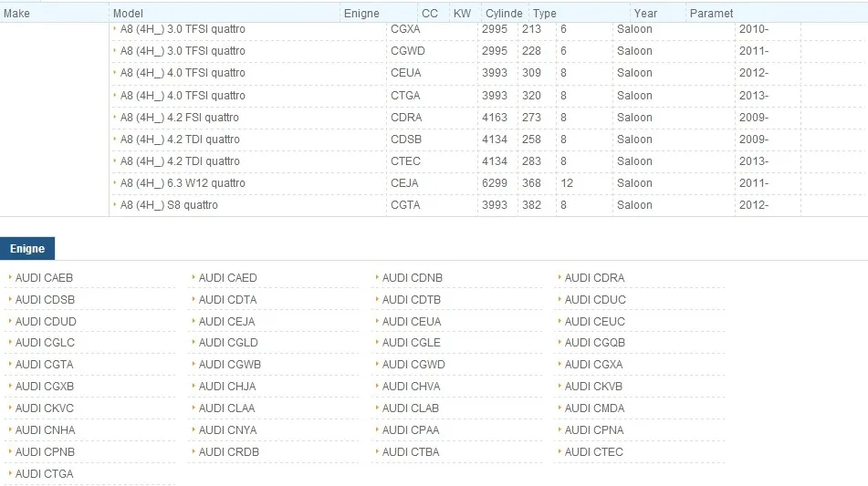Image resolution: width=868 pixels, height=486 pixels.
Task: Select engine AUDI CEJA
Action: [227, 322]
